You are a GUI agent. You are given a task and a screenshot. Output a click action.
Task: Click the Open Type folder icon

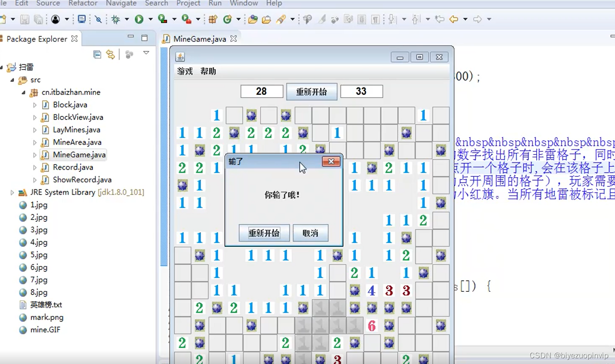pyautogui.click(x=253, y=19)
